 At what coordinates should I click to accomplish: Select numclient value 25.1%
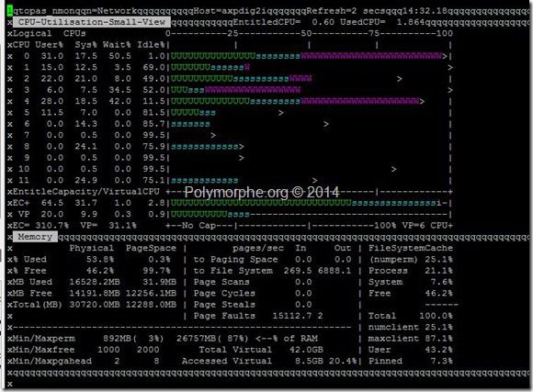click(439, 327)
